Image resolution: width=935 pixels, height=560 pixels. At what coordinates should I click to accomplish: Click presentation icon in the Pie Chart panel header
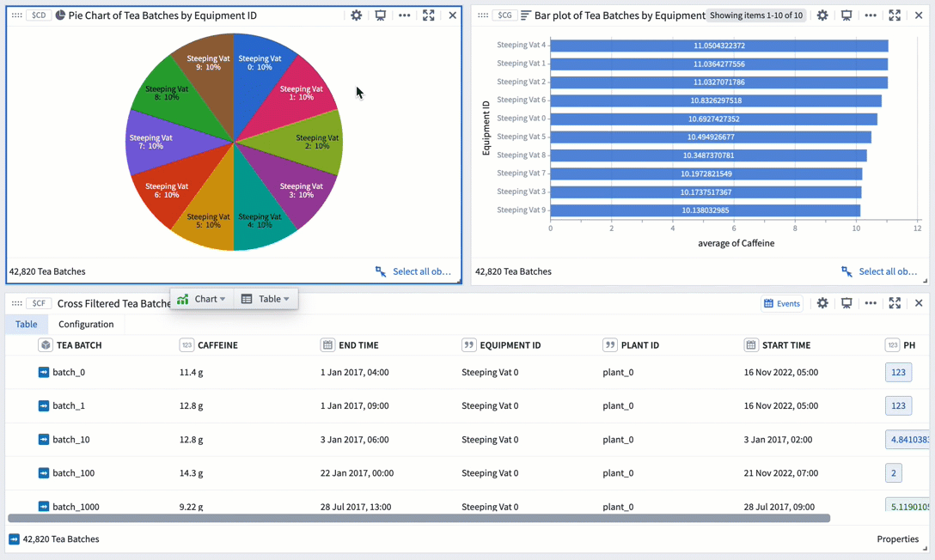(x=381, y=15)
